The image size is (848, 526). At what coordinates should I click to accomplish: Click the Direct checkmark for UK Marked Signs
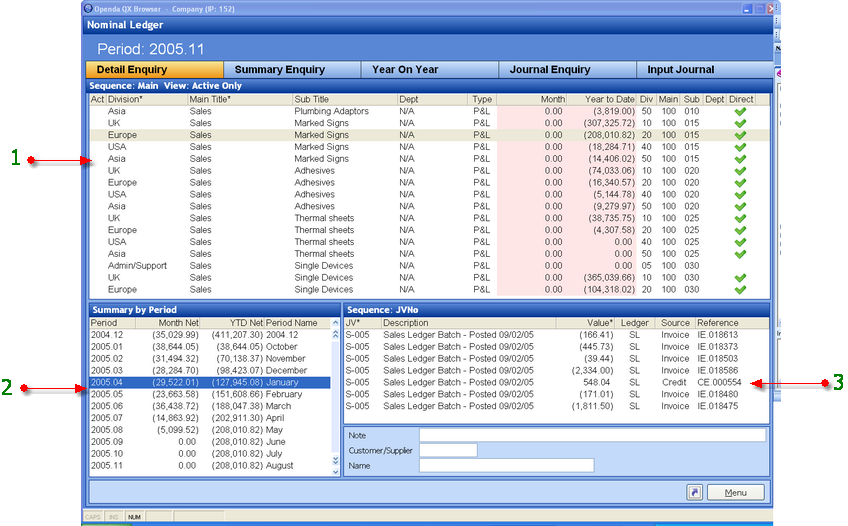click(740, 123)
